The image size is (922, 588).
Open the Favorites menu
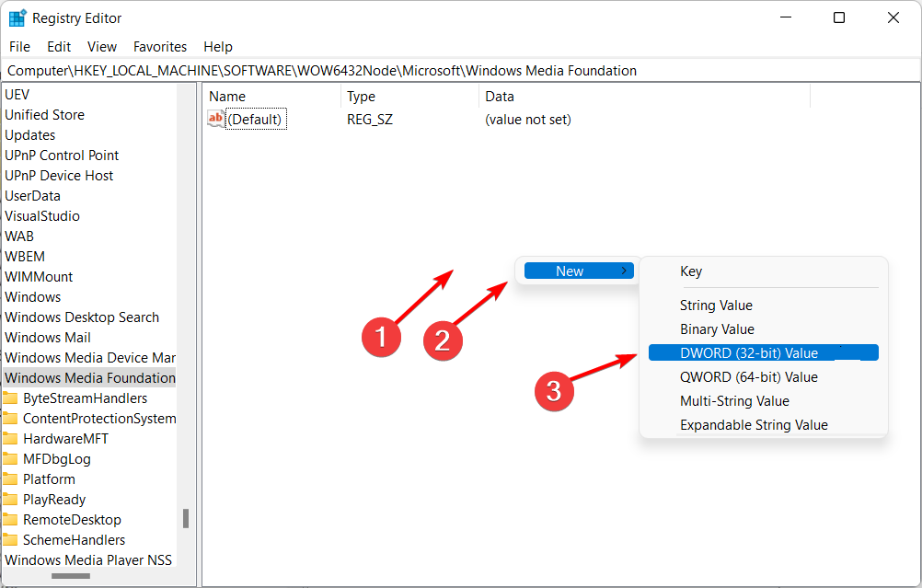[160, 46]
